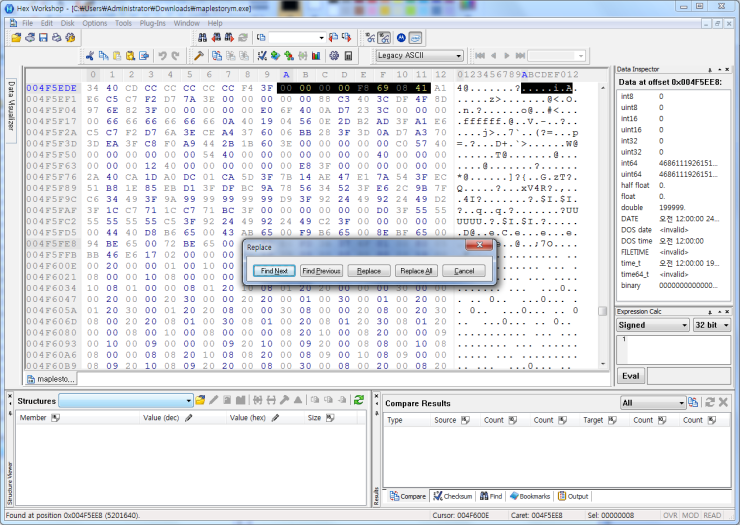
Task: Open the File menu
Action: [x=27, y=23]
